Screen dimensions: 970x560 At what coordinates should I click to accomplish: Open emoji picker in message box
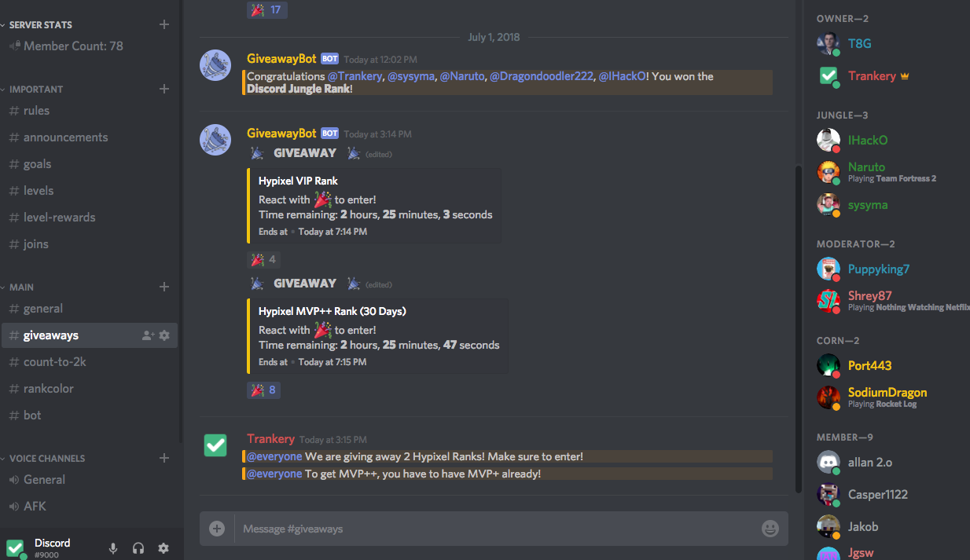770,529
